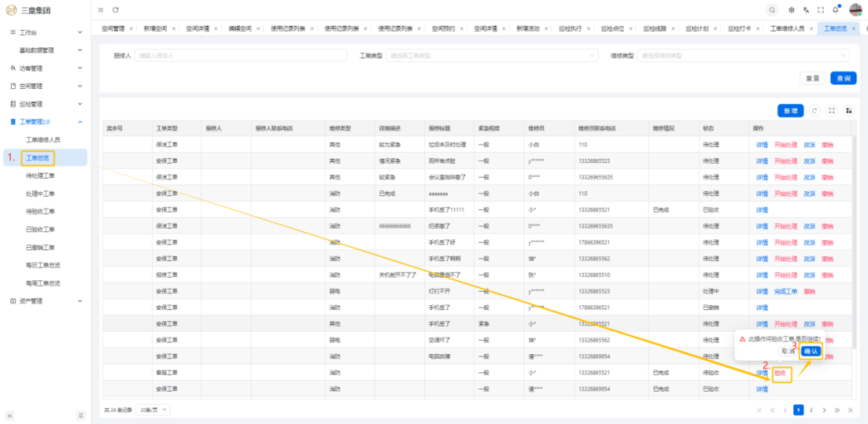The height and width of the screenshot is (424, 868).
Task: Click the top bar search icon
Action: coord(772,10)
